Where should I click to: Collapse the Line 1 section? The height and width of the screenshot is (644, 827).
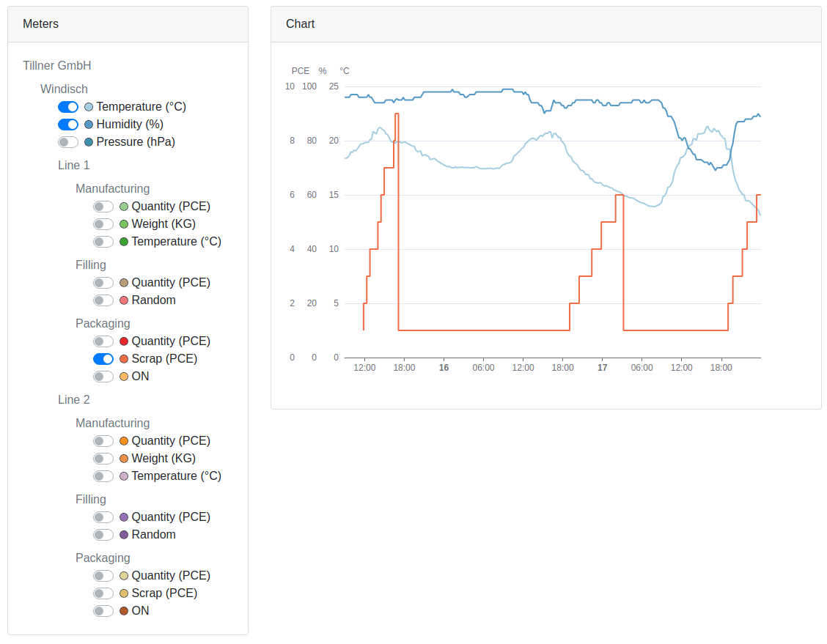tap(74, 166)
